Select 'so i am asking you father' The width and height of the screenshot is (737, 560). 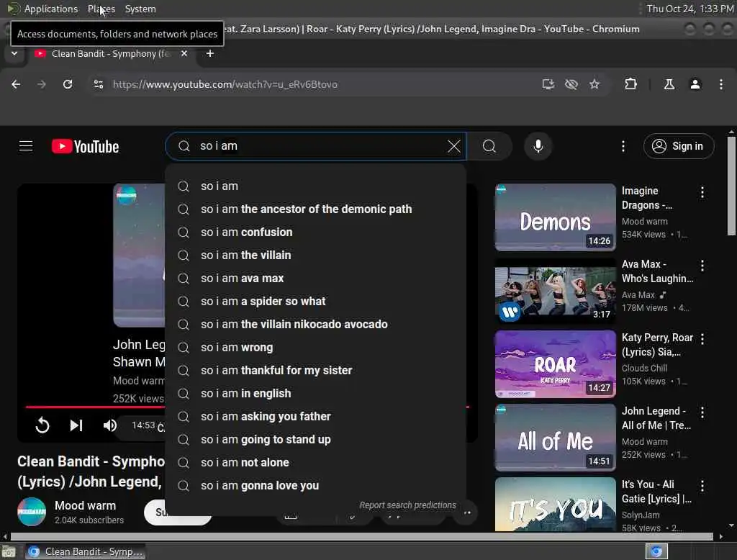(x=315, y=417)
